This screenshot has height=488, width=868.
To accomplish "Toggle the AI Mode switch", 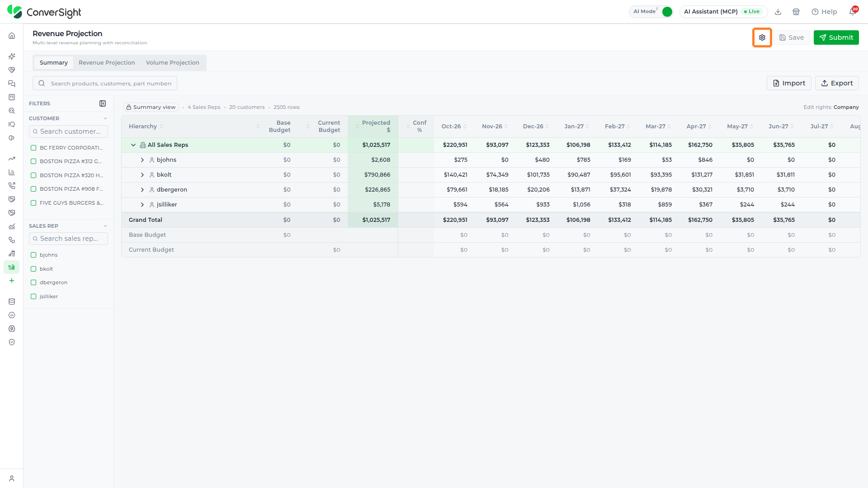I will click(x=667, y=12).
